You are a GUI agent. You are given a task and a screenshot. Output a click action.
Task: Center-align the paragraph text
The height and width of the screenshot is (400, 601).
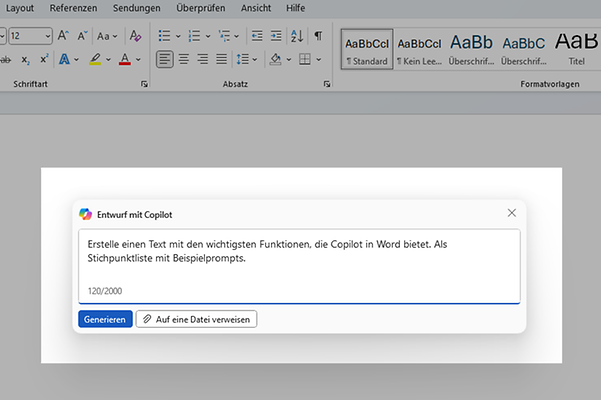point(184,59)
